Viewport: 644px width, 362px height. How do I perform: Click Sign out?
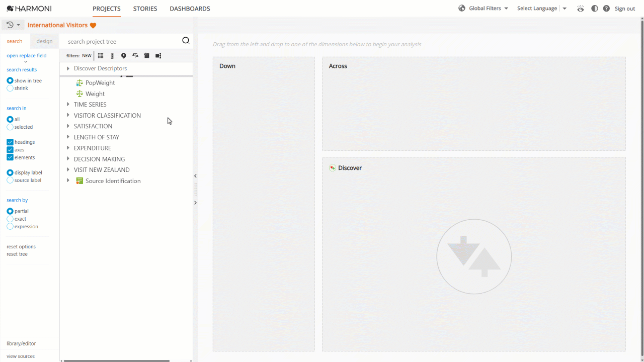click(625, 9)
